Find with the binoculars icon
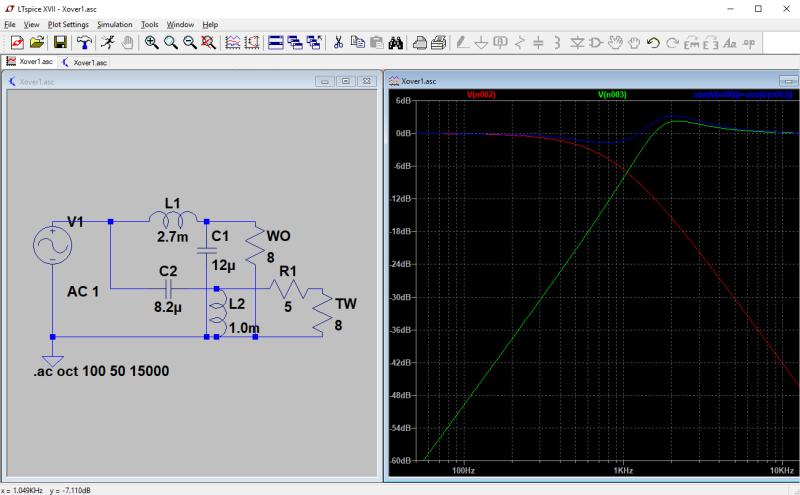 395,42
